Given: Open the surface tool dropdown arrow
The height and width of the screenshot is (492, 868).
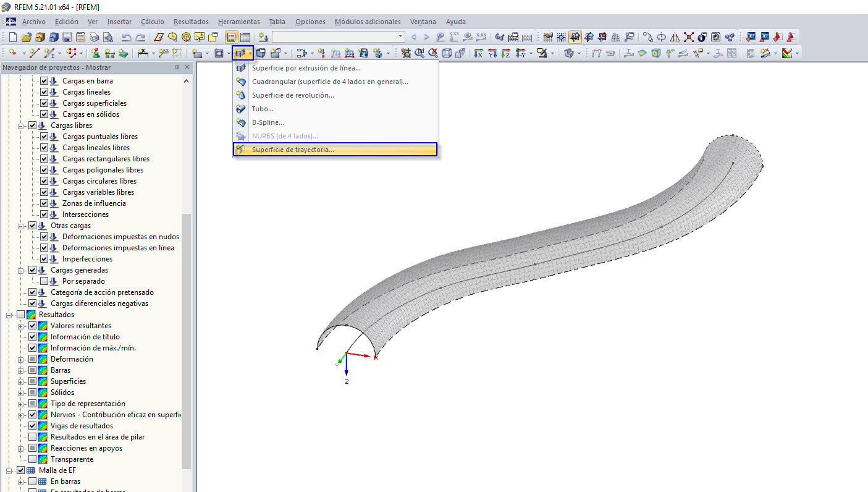Looking at the screenshot, I should pos(250,53).
